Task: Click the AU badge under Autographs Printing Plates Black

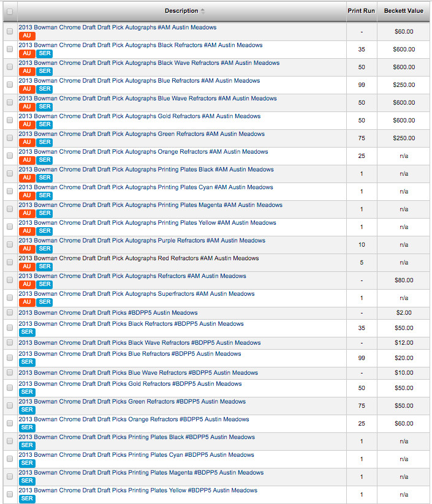Action: pos(27,178)
